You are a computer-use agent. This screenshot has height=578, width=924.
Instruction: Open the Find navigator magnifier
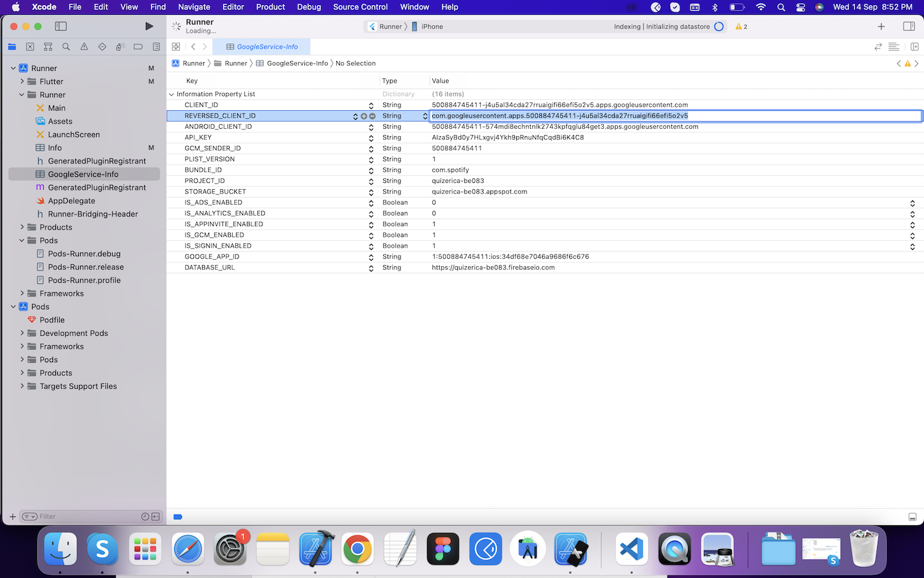click(66, 47)
